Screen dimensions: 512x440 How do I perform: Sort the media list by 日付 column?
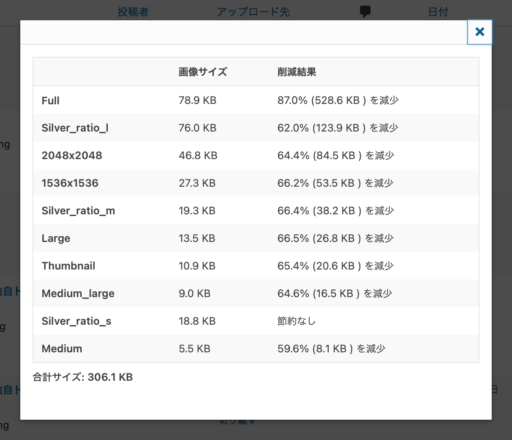pyautogui.click(x=438, y=12)
